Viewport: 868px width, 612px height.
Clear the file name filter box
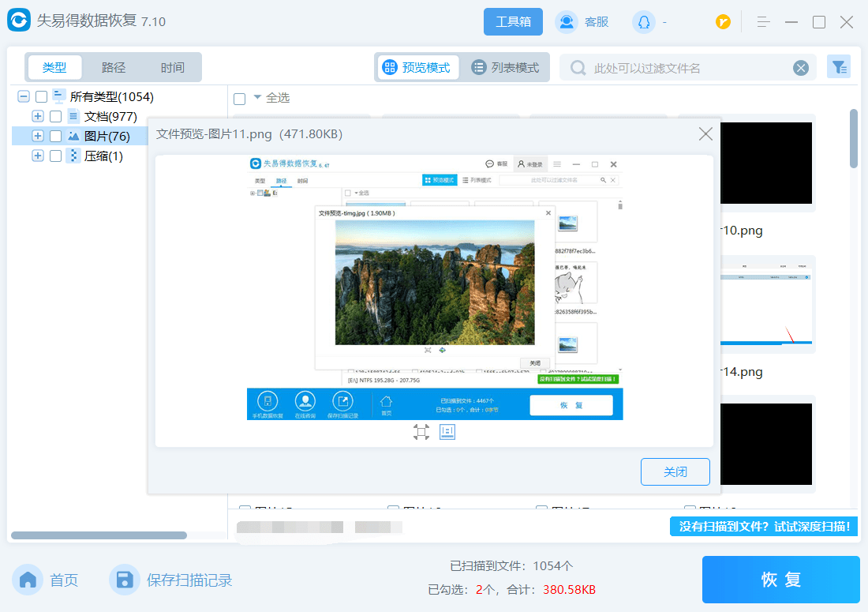(x=801, y=68)
